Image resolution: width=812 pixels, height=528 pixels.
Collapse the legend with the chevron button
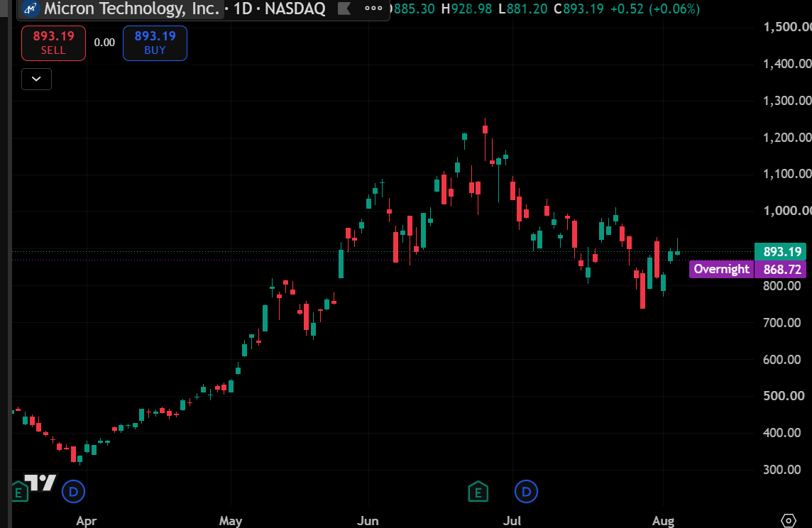[36, 79]
